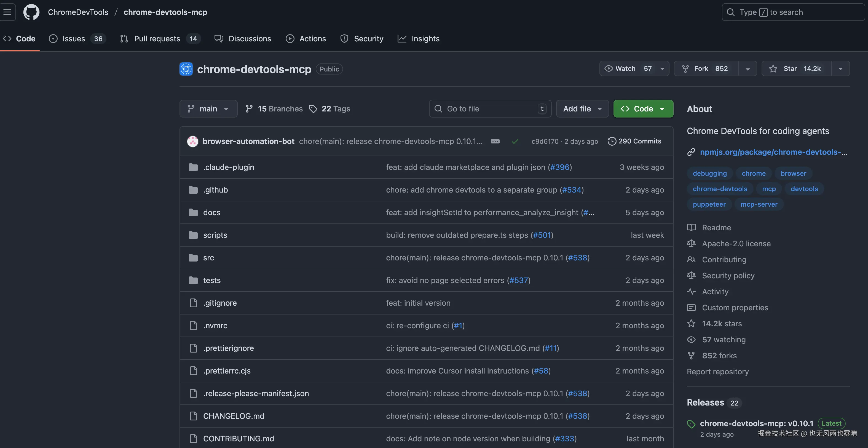Click the GitHub Octocat logo

[31, 12]
